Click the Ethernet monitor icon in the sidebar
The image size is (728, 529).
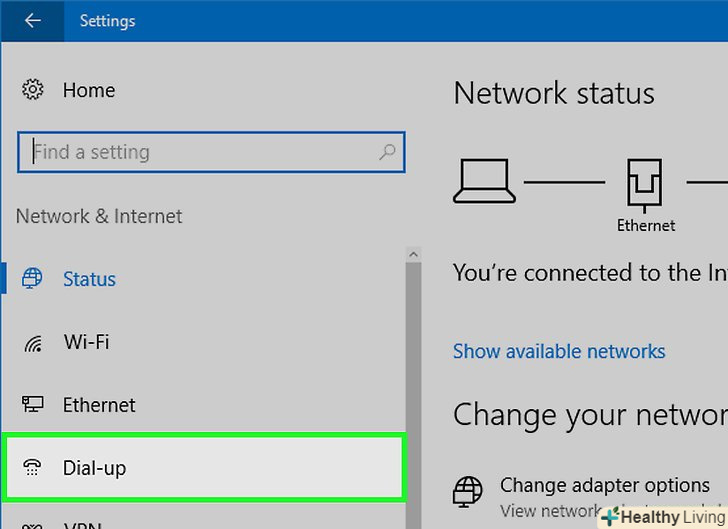click(x=33, y=405)
